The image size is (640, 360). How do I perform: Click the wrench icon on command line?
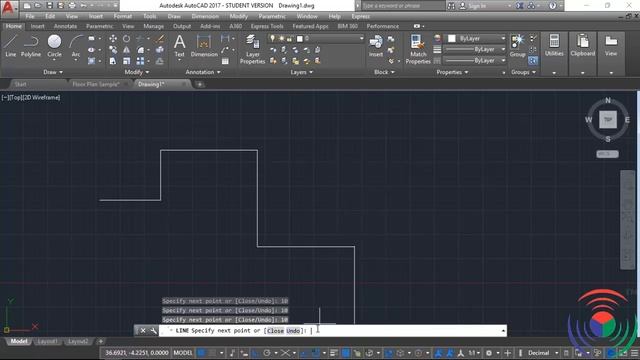click(153, 331)
